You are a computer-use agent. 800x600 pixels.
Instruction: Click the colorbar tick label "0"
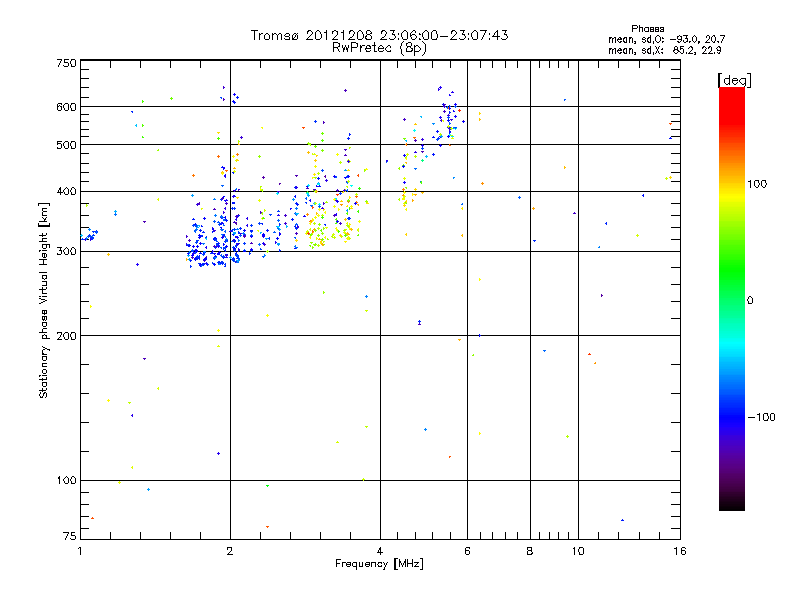[752, 300]
